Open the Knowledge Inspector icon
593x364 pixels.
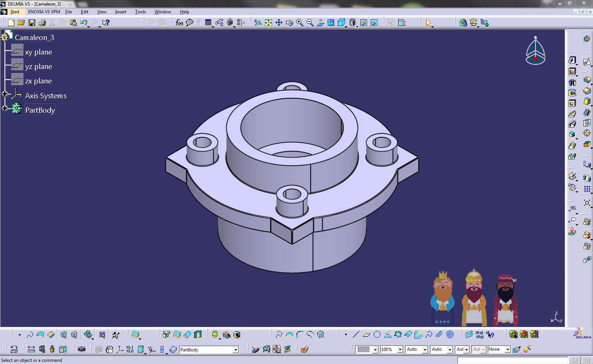(x=219, y=23)
